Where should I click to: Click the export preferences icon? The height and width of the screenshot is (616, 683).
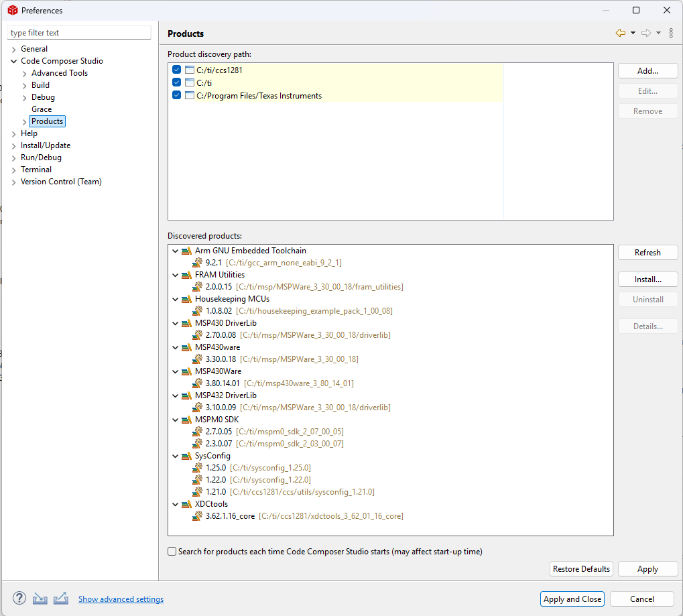60,599
